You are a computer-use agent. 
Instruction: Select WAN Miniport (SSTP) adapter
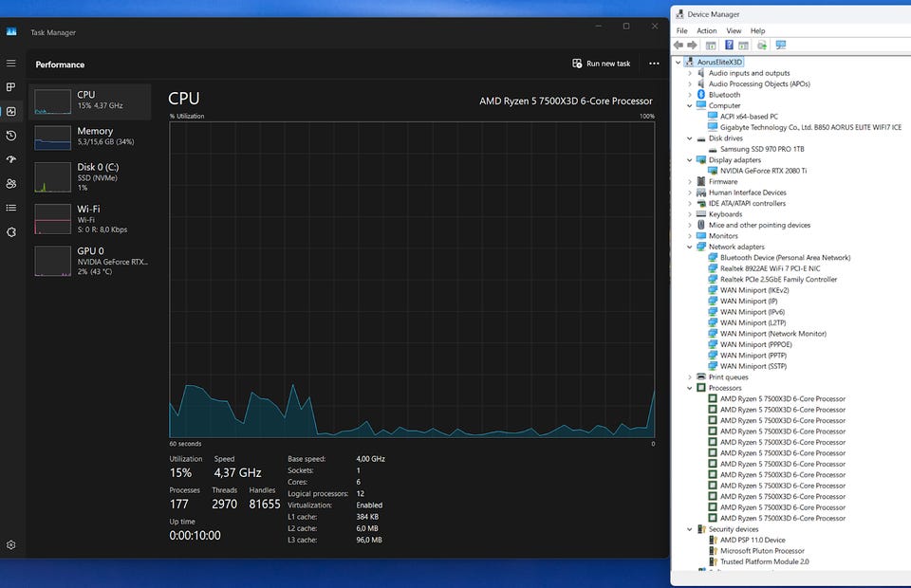[x=753, y=366]
